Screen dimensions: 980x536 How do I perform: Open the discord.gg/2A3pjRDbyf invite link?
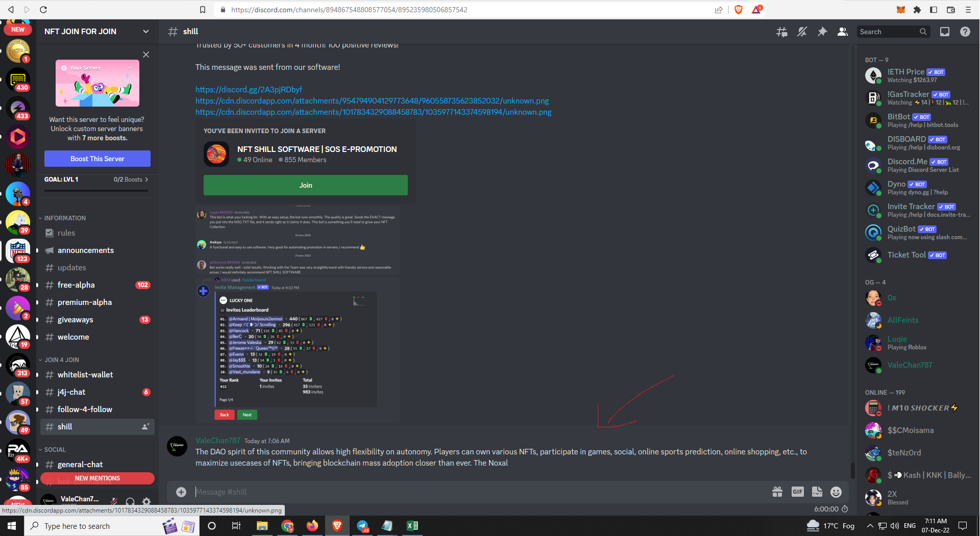point(249,90)
